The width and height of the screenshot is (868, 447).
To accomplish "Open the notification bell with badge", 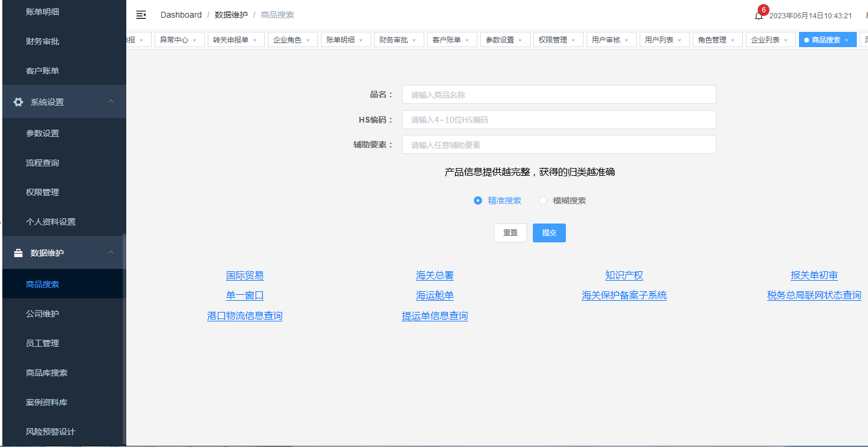I will pos(759,16).
